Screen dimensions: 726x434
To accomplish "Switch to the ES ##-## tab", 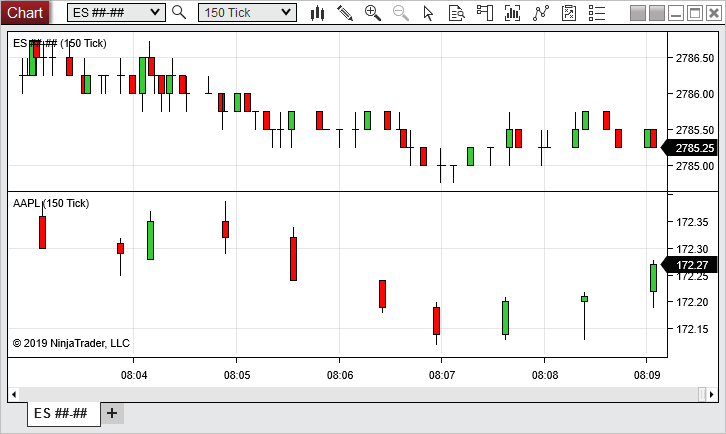I will tap(62, 413).
